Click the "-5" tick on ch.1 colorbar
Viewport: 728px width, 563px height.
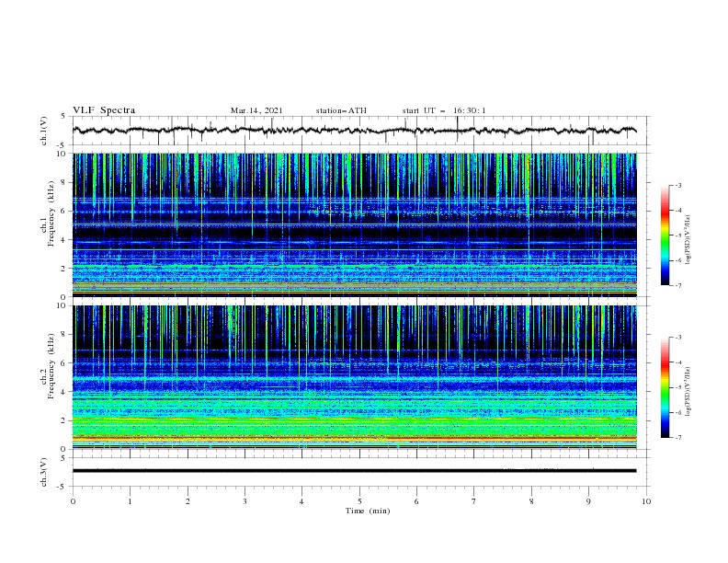tap(678, 236)
